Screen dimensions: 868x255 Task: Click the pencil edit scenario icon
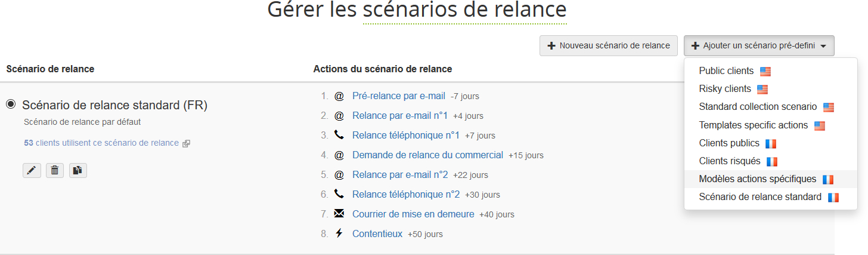(32, 171)
